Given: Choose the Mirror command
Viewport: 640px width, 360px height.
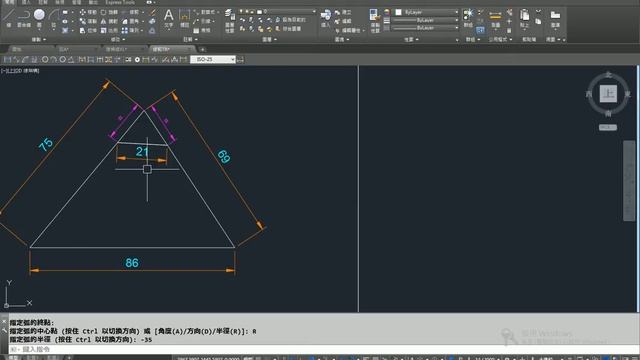Looking at the screenshot, I should tap(109, 21).
